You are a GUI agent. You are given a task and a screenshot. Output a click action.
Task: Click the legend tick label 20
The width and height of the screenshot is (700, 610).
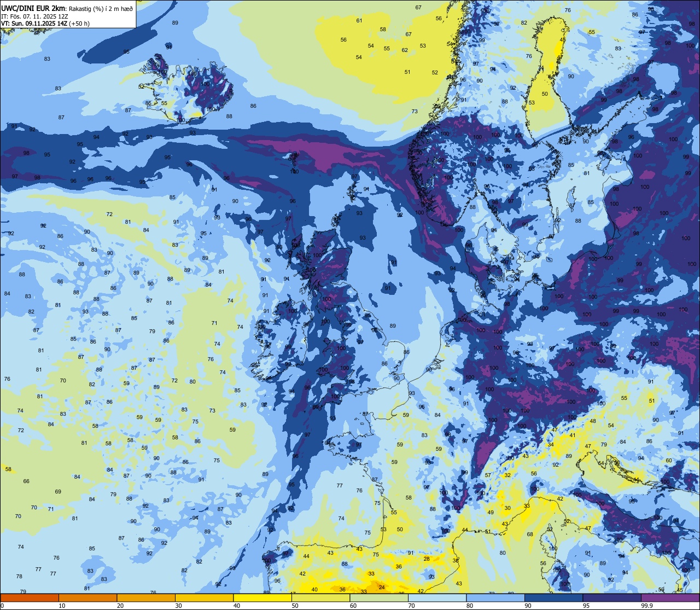pos(120,606)
